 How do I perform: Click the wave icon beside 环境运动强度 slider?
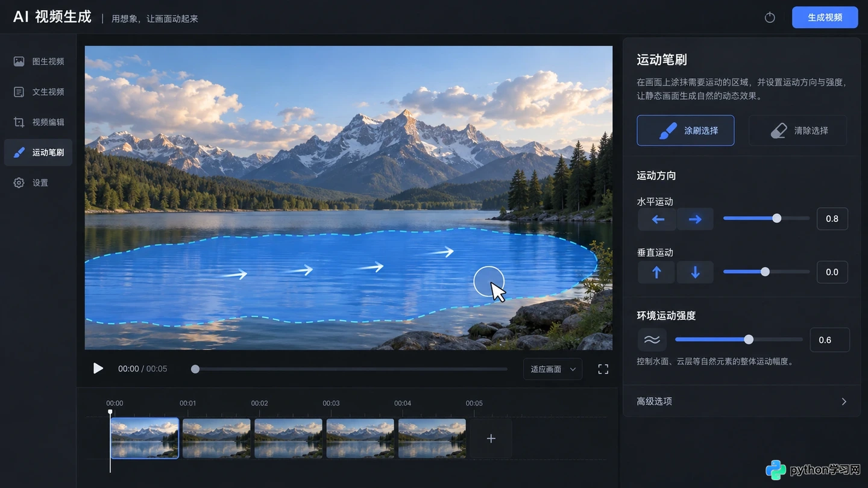652,340
